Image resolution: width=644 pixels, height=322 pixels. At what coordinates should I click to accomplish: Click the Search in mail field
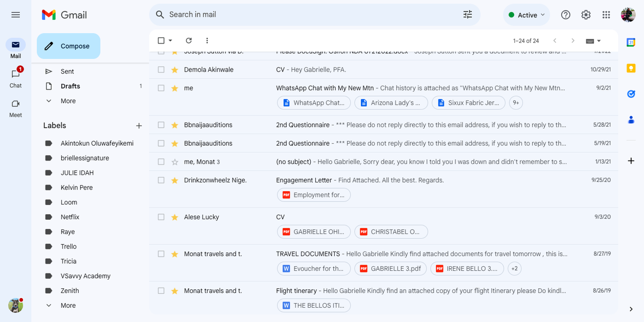coord(307,15)
